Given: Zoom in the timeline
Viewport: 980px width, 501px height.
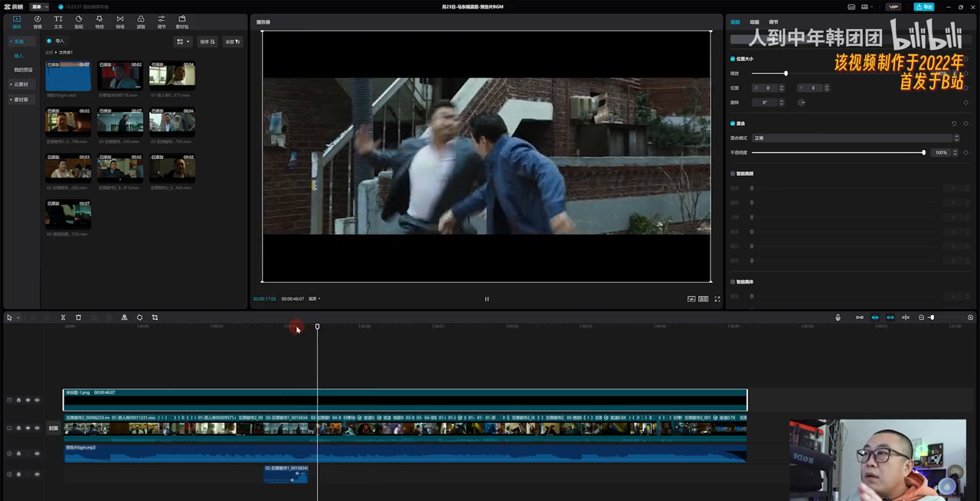Looking at the screenshot, I should [971, 317].
